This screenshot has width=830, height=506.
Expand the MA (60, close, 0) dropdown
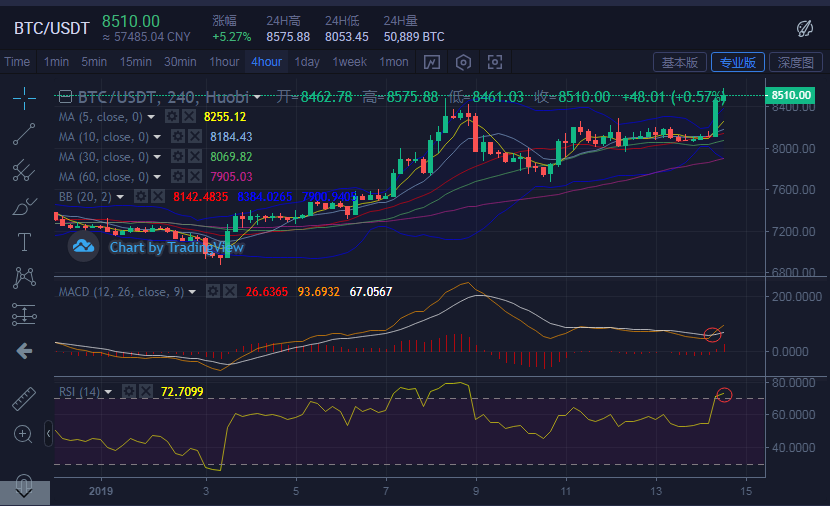click(x=157, y=177)
